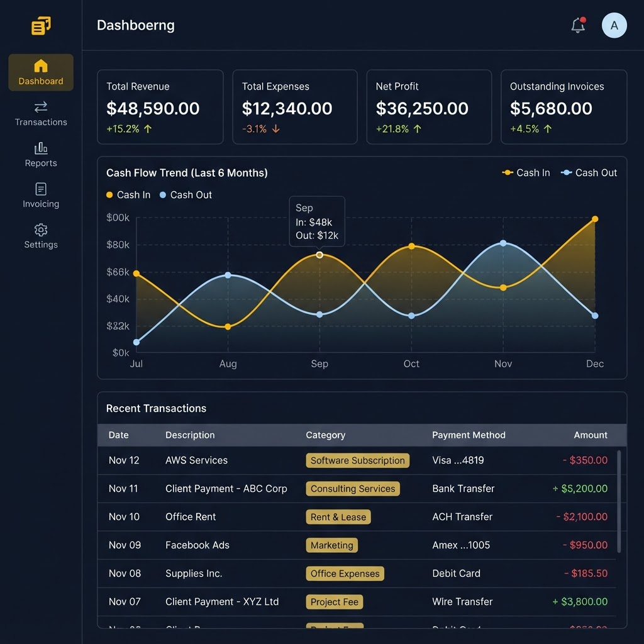Select Client Payment - ABC Corp transaction

point(357,489)
